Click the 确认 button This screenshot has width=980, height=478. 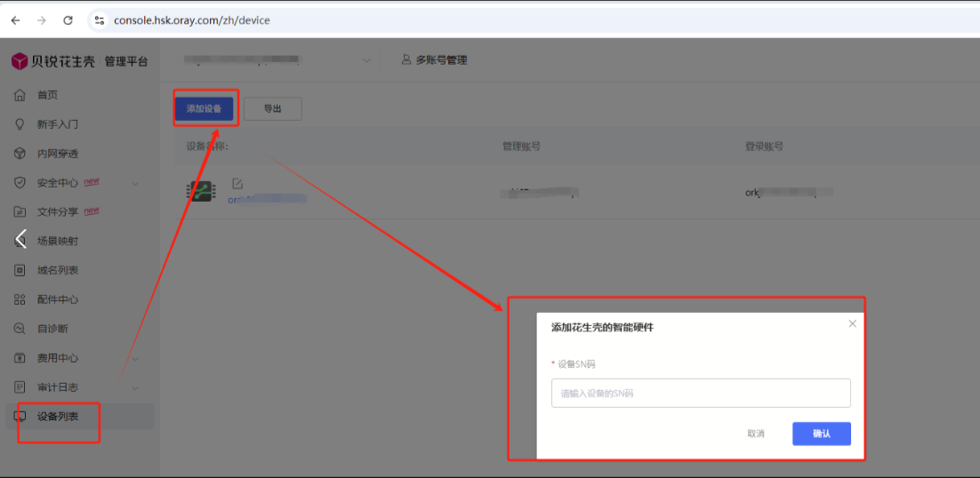(x=821, y=434)
